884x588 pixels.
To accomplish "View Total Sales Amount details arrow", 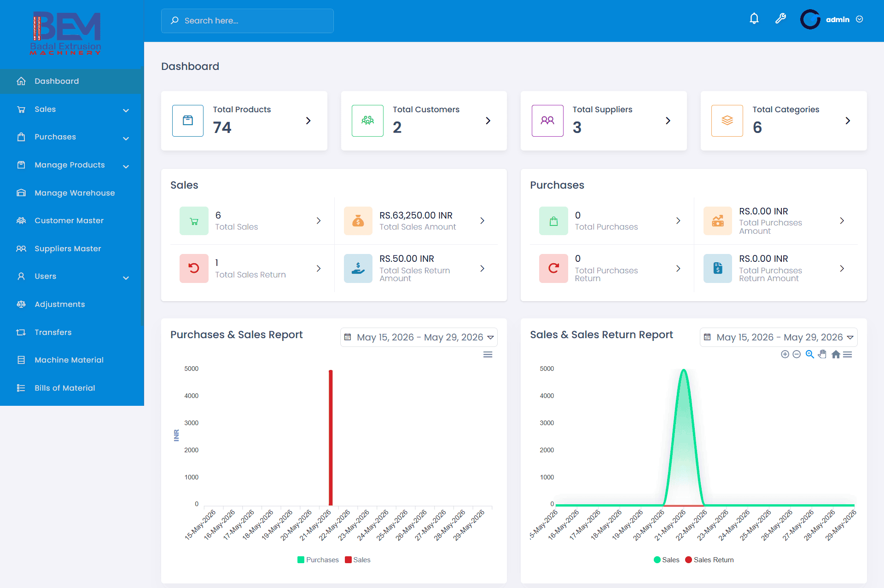I will [x=483, y=221].
